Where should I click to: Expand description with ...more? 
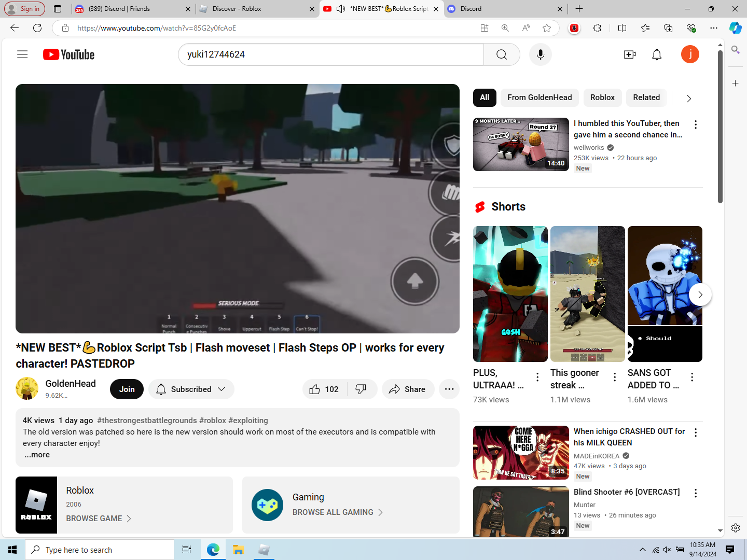[37, 455]
